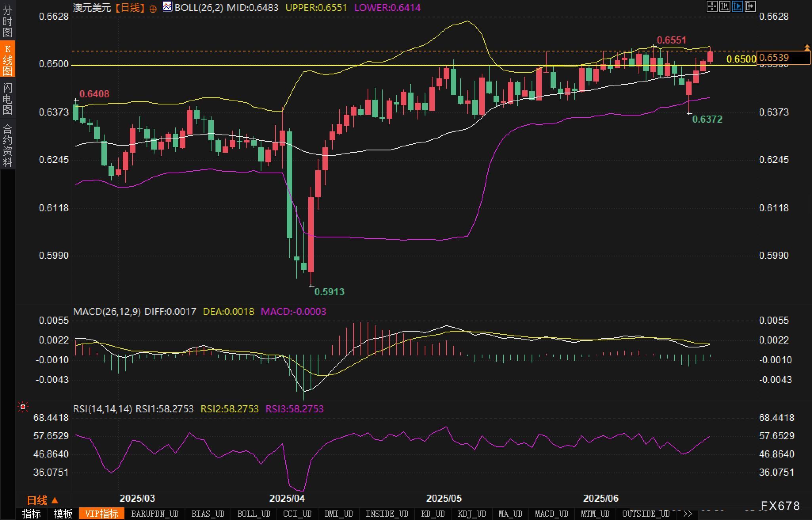
Task: Click the crosshair cursor icon
Action: 712,6
